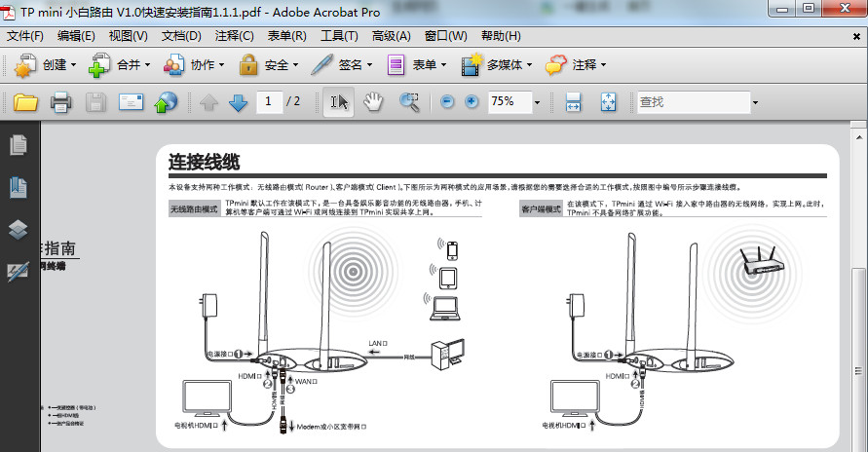Expand the 多媒体 dropdown arrow

point(529,65)
